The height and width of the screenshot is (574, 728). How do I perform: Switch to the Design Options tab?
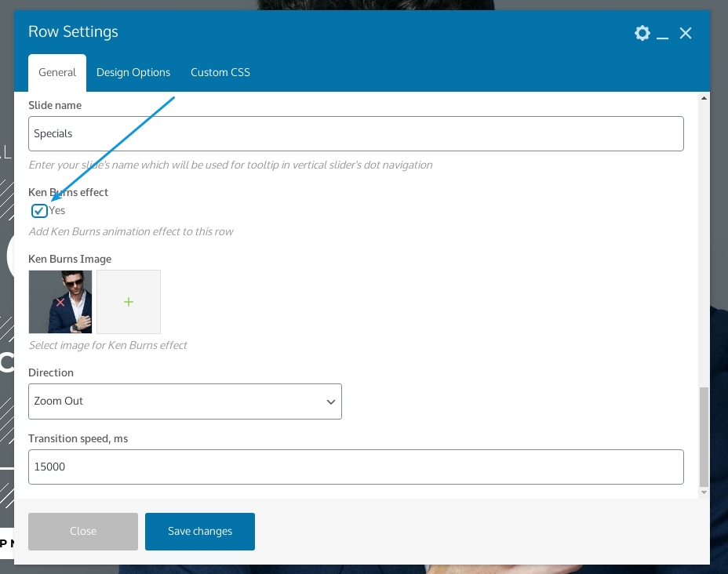point(133,72)
